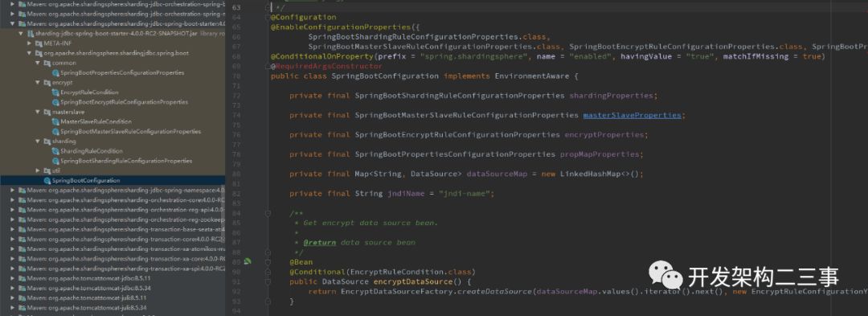The height and width of the screenshot is (316, 868).
Task: Expand the tomcat-jdbc 8.5.34 Maven library
Action: tap(13, 288)
